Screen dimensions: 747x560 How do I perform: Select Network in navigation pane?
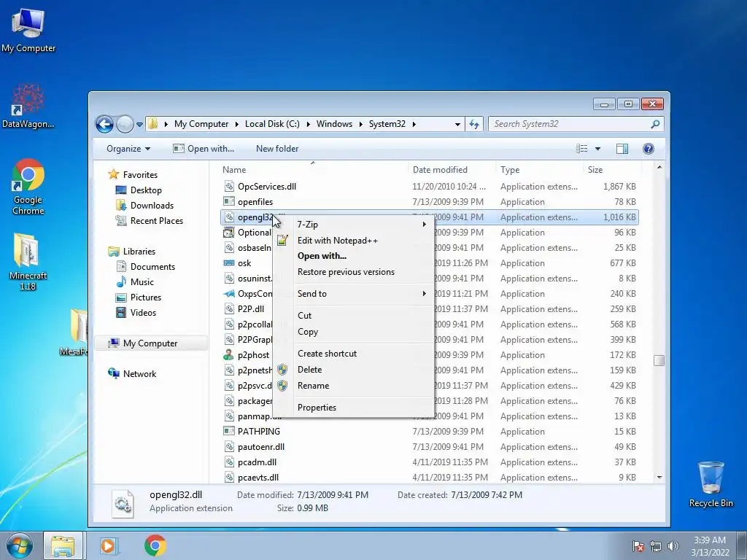pyautogui.click(x=133, y=374)
